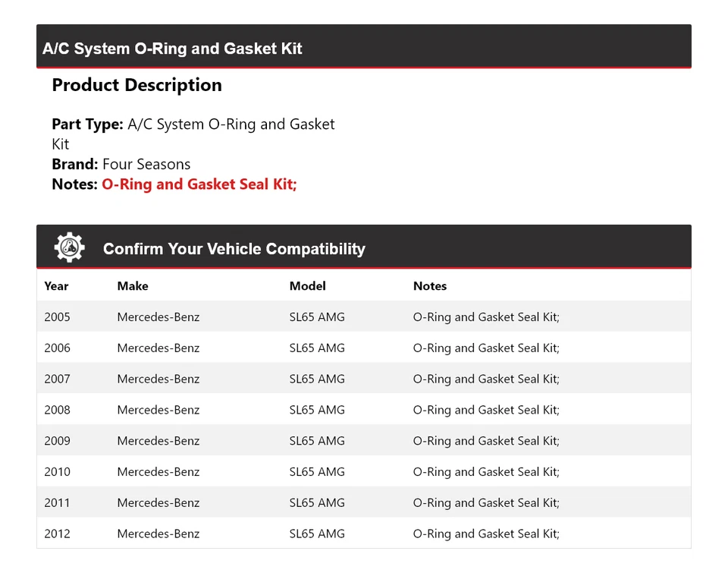The height and width of the screenshot is (573, 728).
Task: Click the Year column header
Action: pyautogui.click(x=56, y=286)
